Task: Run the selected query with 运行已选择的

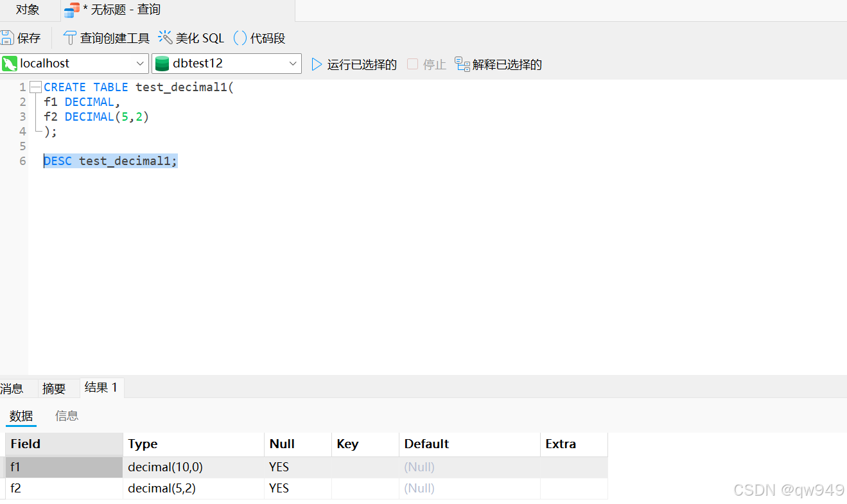Action: coord(354,64)
